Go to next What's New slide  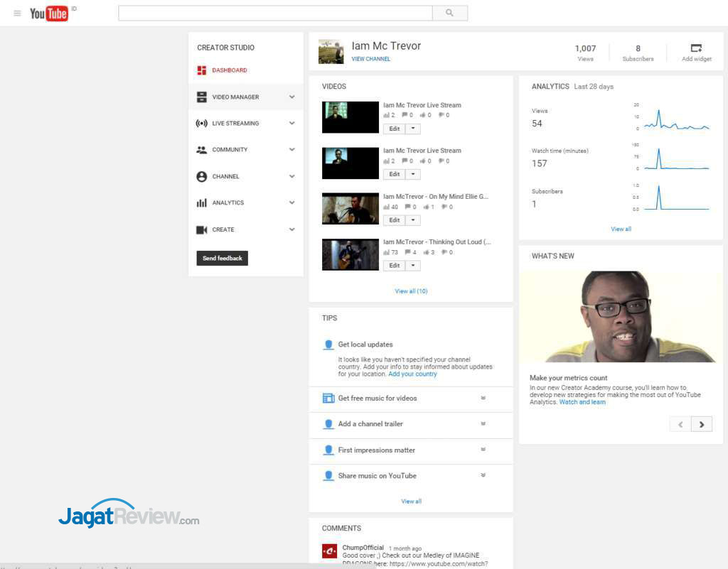coord(701,425)
